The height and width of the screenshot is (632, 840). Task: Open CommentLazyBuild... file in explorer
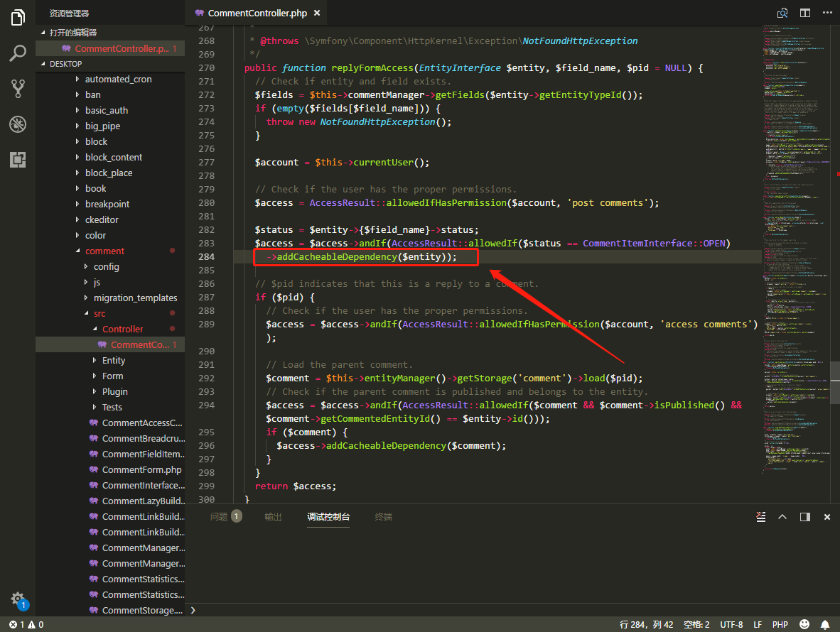click(x=110, y=501)
